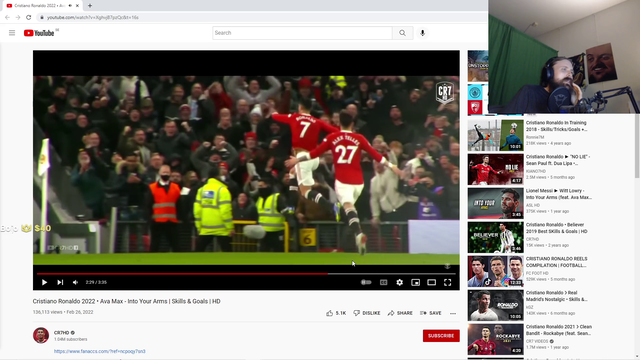The width and height of the screenshot is (640, 360).
Task: Open a new browser tab
Action: tap(90, 6)
